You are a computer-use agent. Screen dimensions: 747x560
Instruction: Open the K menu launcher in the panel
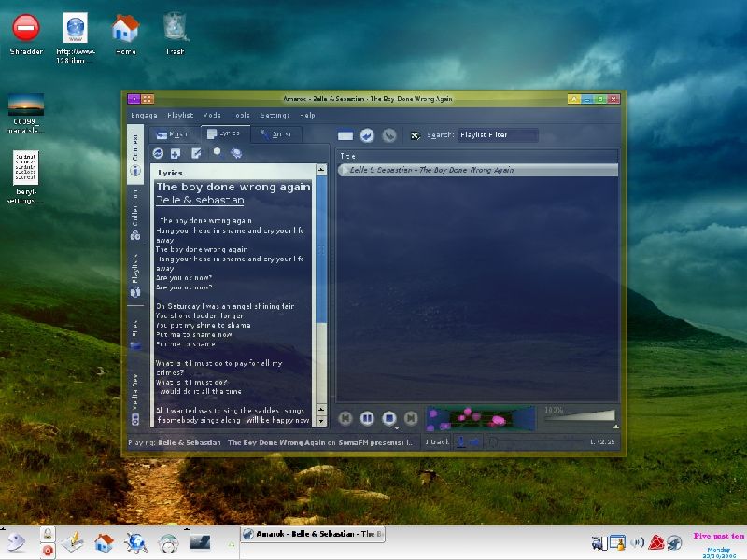[16, 542]
